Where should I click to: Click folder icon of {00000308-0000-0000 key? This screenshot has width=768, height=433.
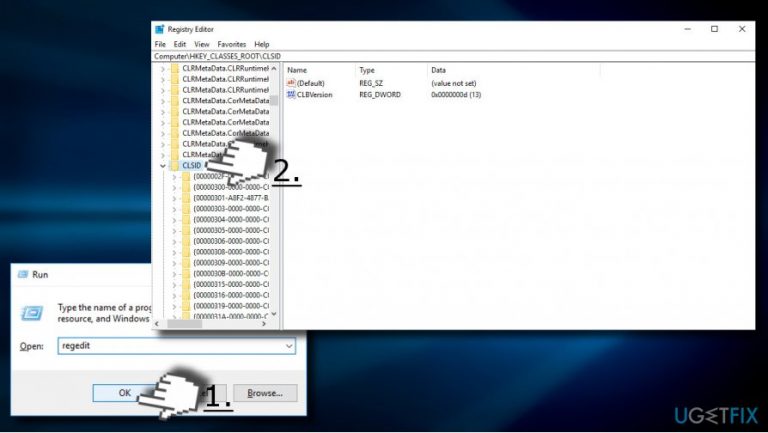(186, 252)
